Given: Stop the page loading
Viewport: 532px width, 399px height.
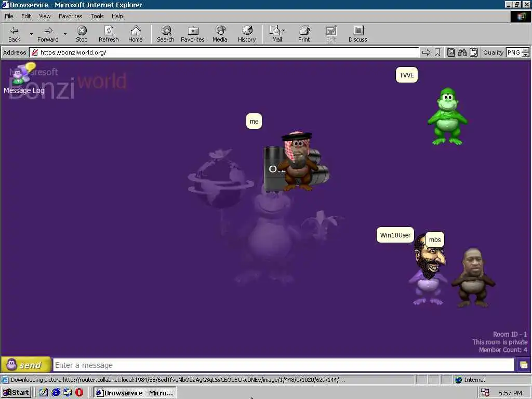Looking at the screenshot, I should [82, 34].
